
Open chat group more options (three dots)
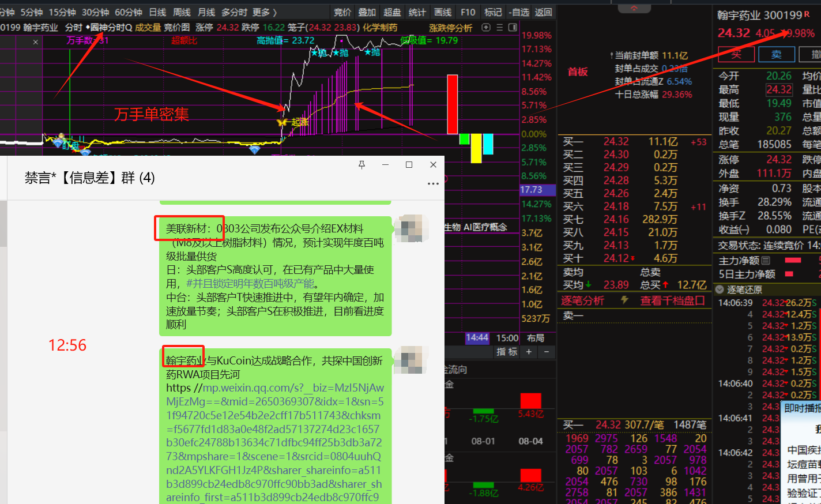pos(433,183)
